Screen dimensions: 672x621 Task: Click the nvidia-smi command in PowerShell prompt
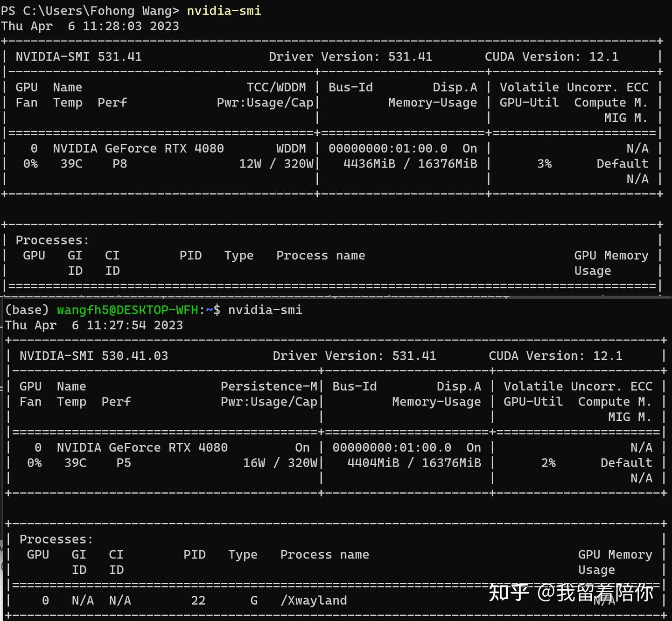pos(223,10)
